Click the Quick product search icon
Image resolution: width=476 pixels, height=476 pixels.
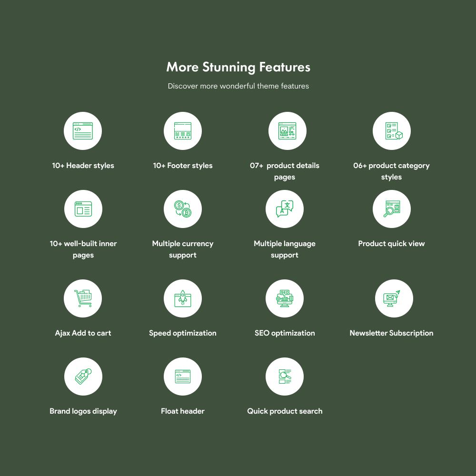click(x=285, y=377)
